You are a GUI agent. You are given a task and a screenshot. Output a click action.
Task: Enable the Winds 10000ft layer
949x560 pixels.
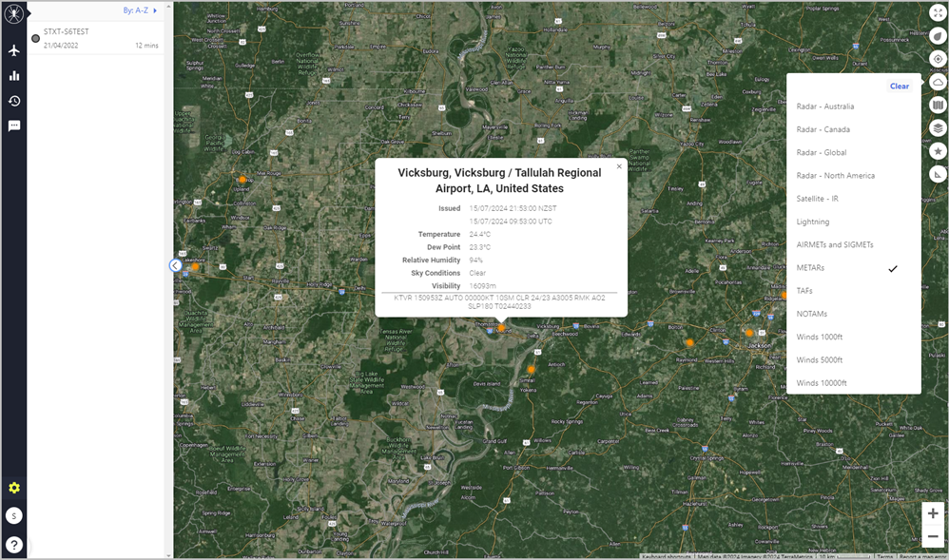(853, 382)
